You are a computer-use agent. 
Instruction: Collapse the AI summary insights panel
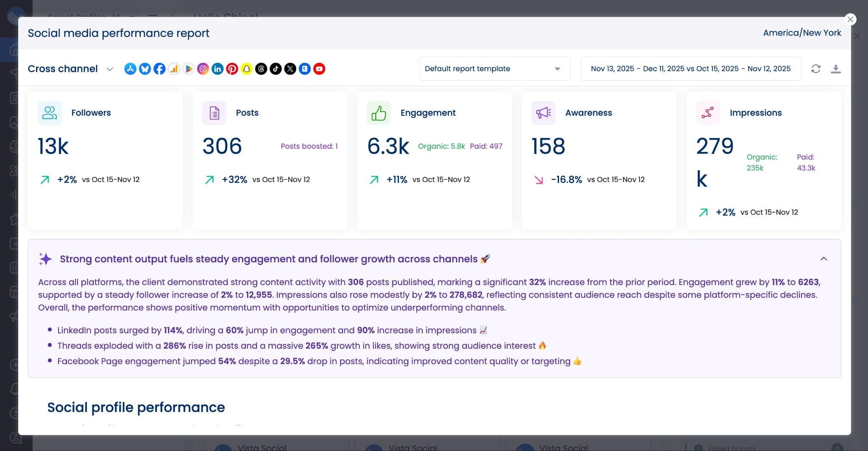click(823, 259)
